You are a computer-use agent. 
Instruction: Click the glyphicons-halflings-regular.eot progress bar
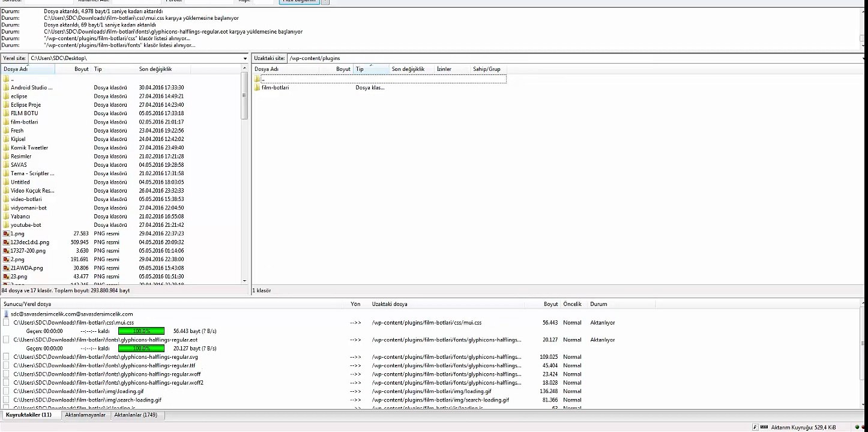click(x=141, y=348)
